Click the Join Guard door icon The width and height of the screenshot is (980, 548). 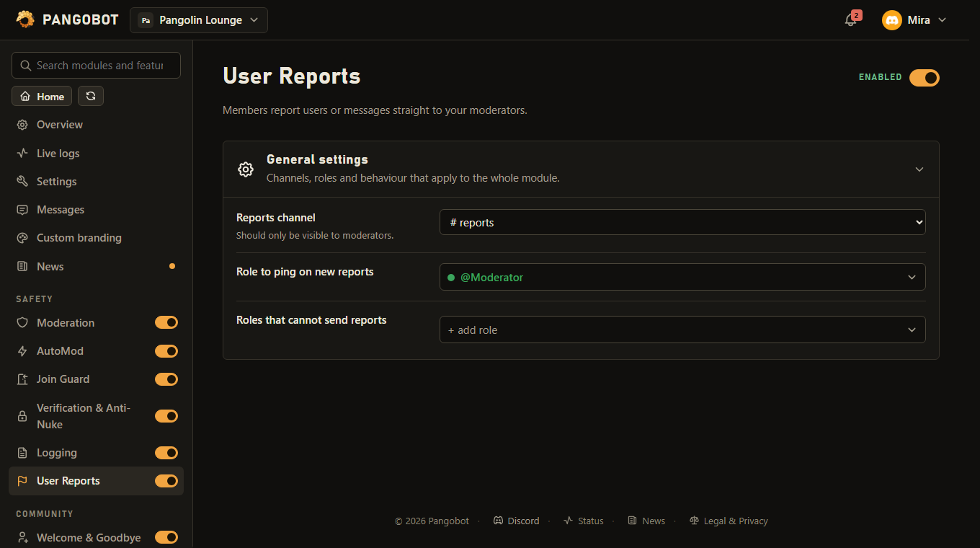click(x=22, y=379)
